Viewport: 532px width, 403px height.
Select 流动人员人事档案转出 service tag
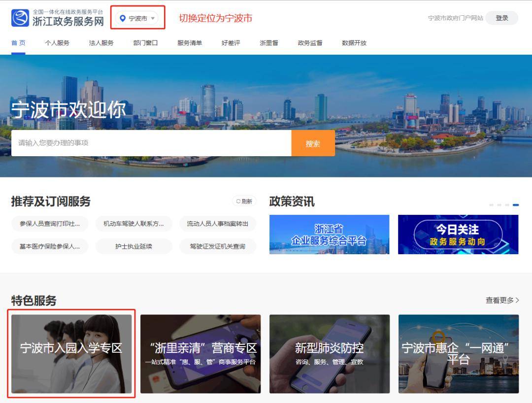pyautogui.click(x=218, y=224)
